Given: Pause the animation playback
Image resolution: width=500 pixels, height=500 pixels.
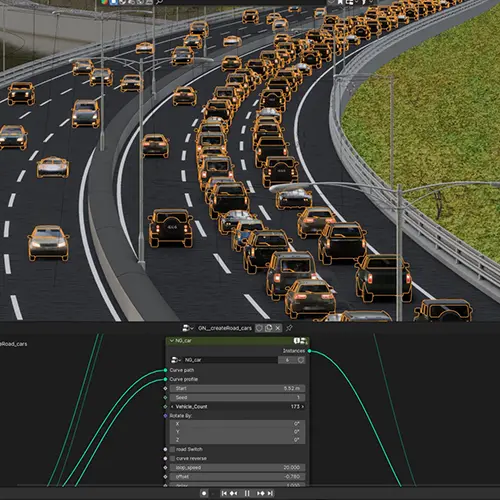Looking at the screenshot, I should (247, 493).
